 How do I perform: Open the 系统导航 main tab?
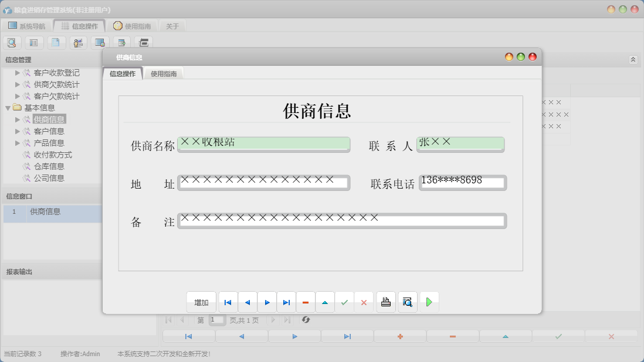click(x=27, y=26)
